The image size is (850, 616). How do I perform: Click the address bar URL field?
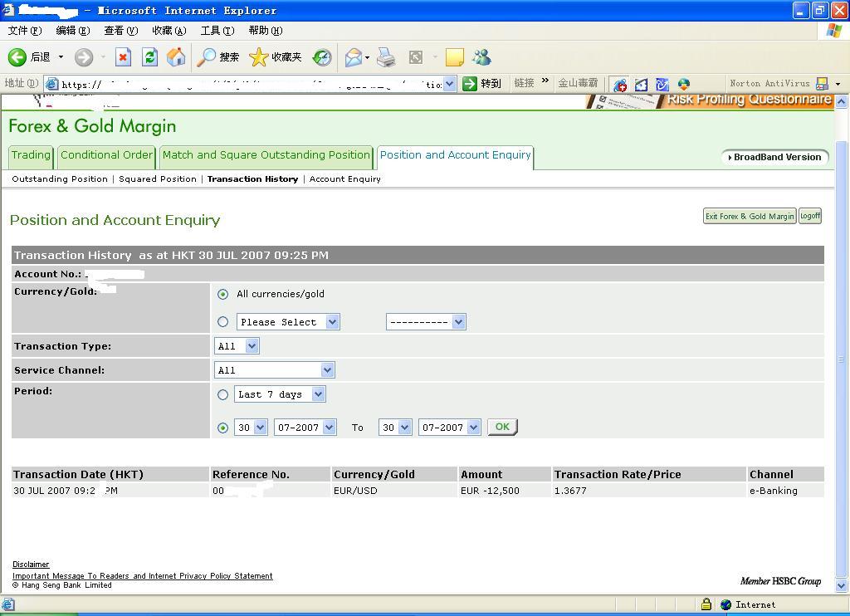pos(251,84)
